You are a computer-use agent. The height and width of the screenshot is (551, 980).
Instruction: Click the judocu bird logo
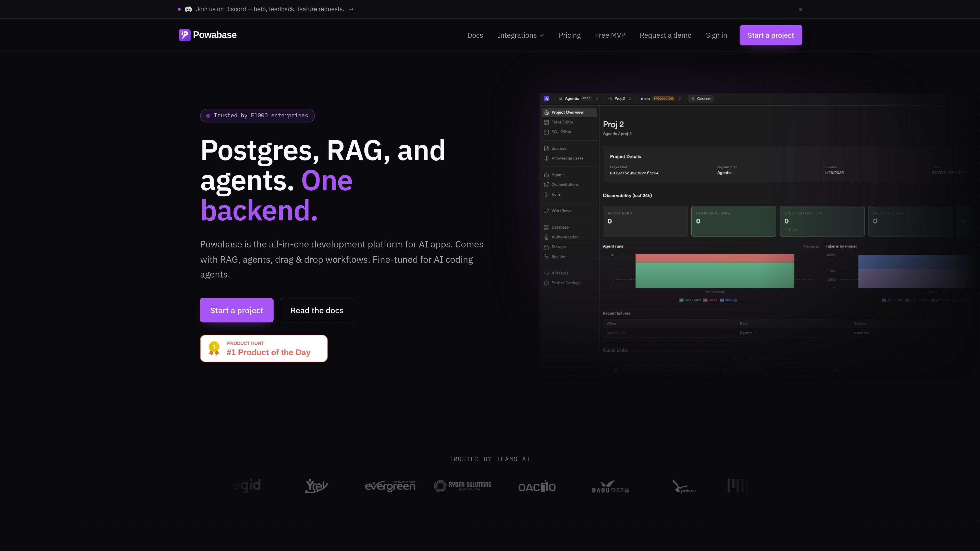[684, 486]
